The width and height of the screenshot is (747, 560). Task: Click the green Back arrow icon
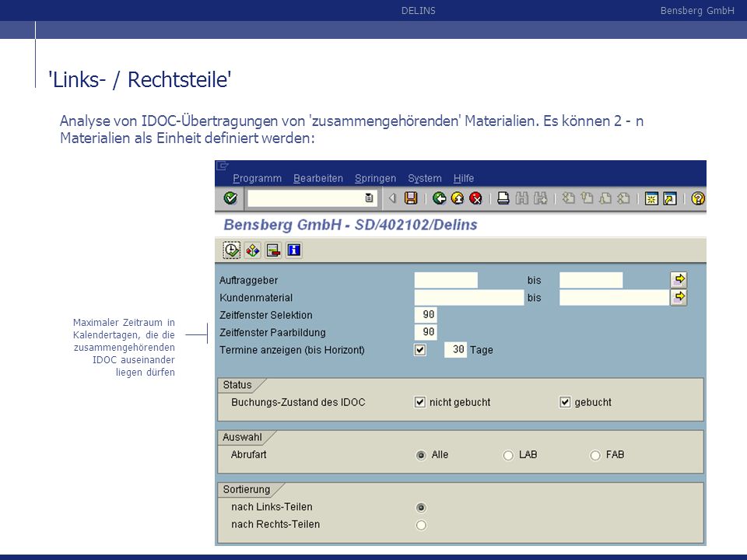[x=439, y=198]
